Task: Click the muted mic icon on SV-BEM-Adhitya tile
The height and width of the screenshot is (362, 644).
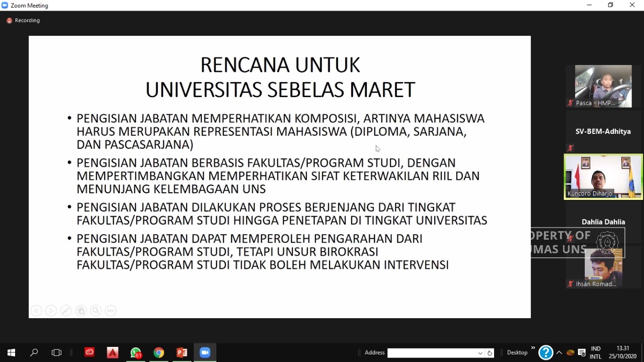Action: 571,148
